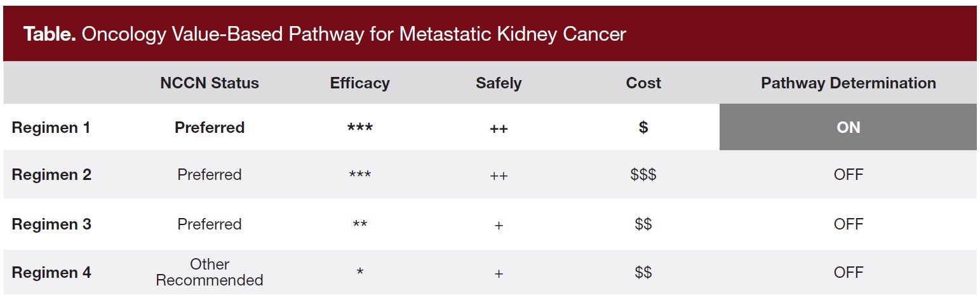
Task: Click the Other Recommended status cell
Action: (210, 272)
